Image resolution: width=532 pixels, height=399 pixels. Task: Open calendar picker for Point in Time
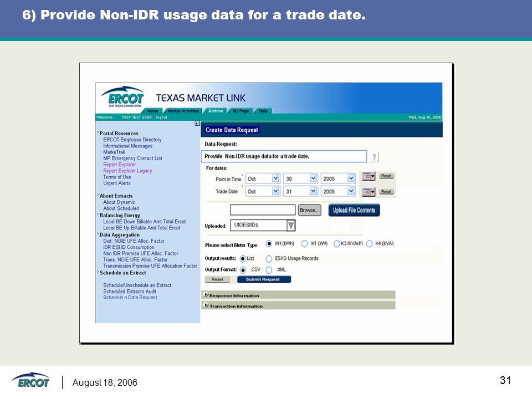tap(369, 176)
